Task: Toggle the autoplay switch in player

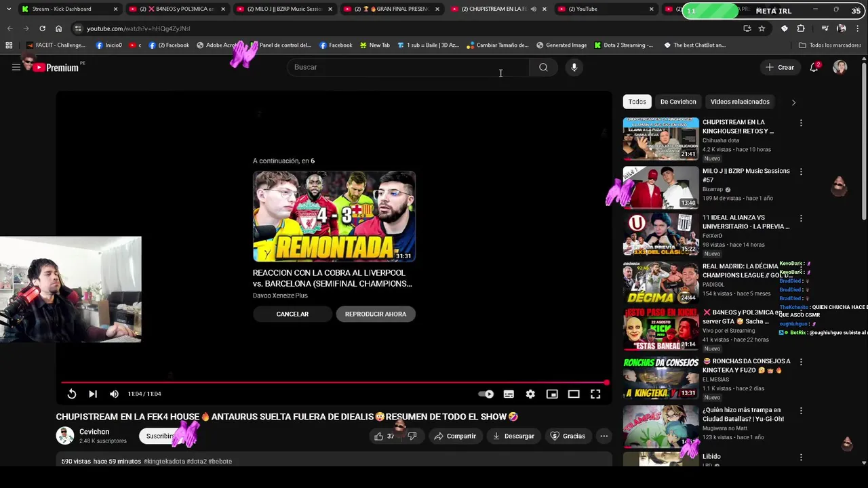Action: point(486,394)
